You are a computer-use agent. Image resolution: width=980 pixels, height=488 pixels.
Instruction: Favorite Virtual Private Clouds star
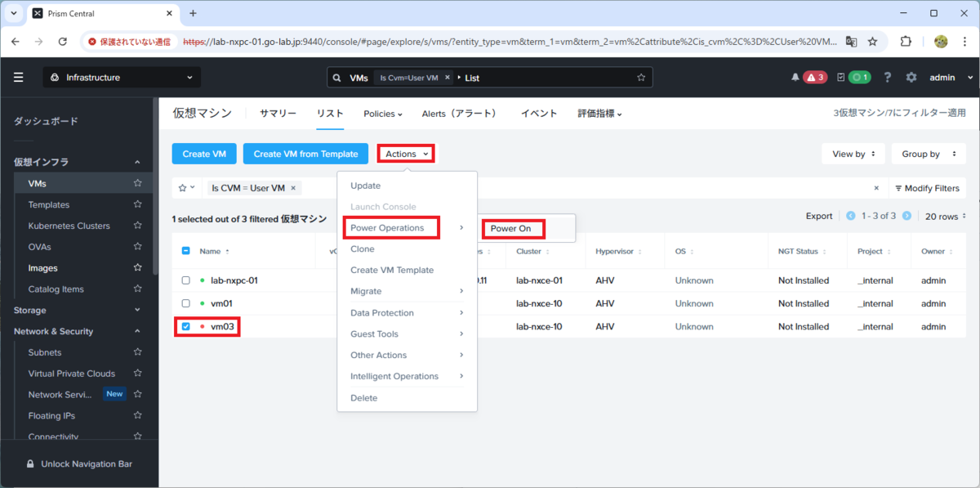pos(138,374)
